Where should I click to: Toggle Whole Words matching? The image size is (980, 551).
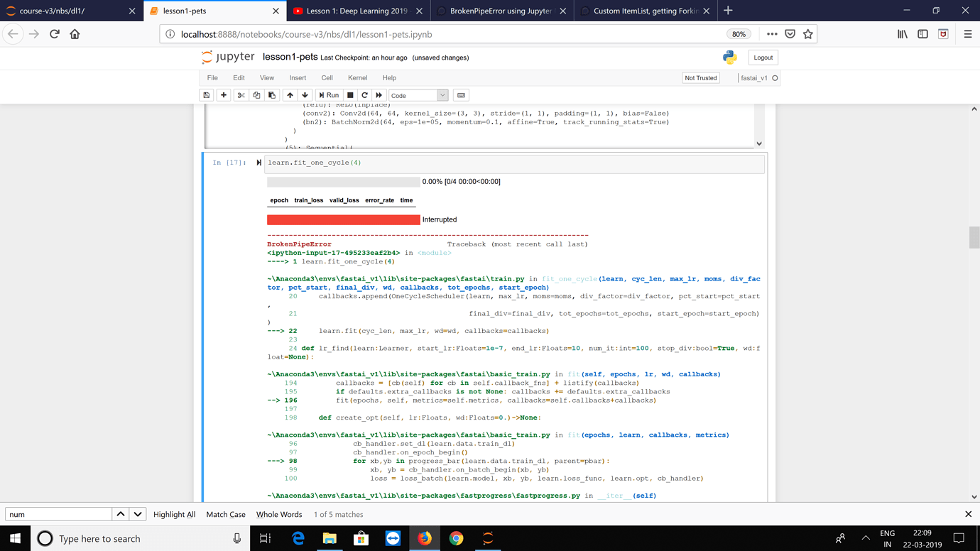point(279,514)
